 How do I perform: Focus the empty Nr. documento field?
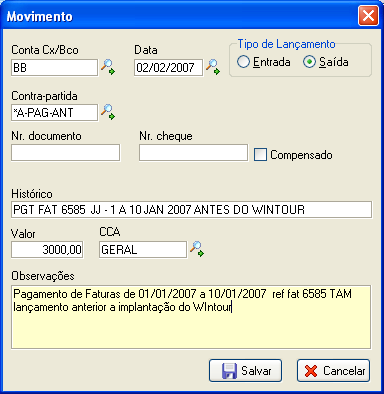pyautogui.click(x=65, y=153)
